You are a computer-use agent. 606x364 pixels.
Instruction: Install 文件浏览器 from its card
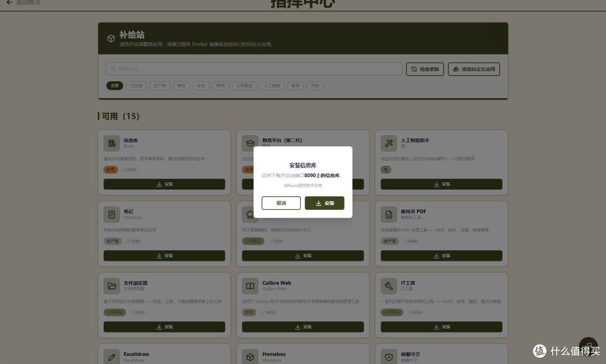click(x=164, y=327)
